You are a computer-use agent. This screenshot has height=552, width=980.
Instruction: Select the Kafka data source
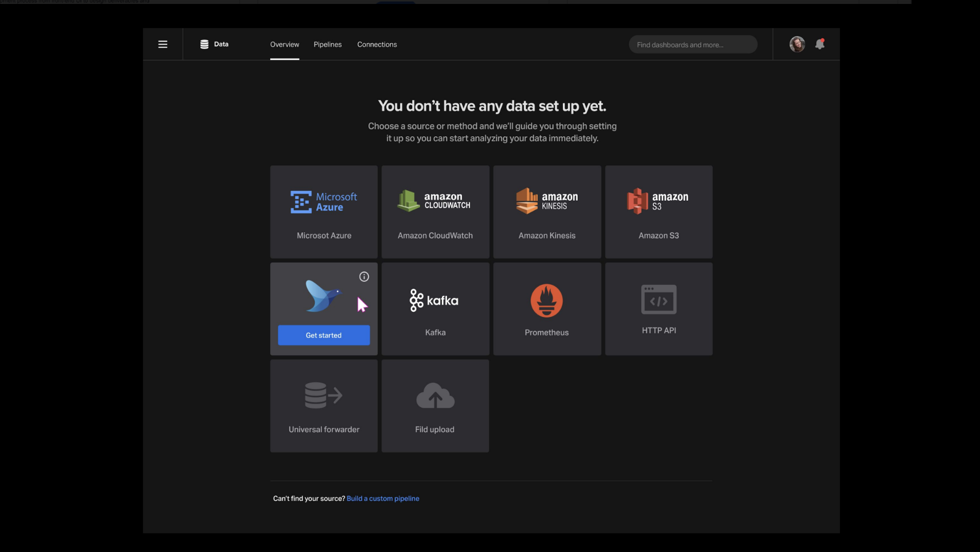[435, 309]
